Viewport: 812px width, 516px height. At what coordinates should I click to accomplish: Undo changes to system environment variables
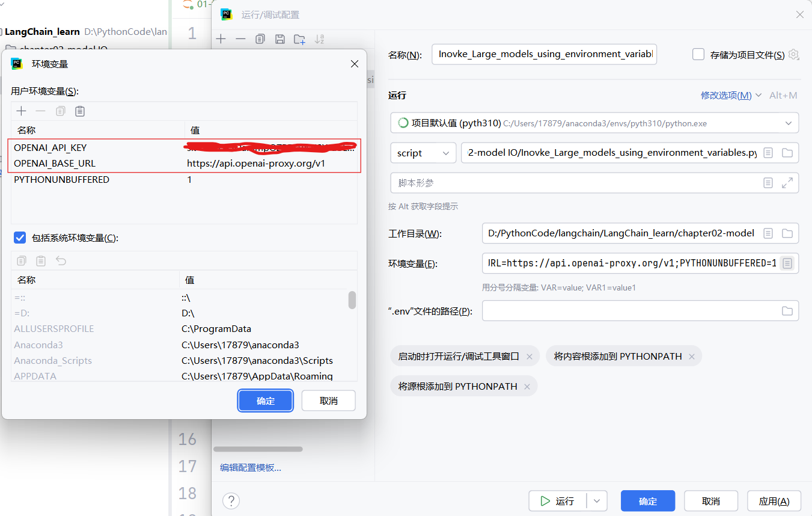click(60, 260)
